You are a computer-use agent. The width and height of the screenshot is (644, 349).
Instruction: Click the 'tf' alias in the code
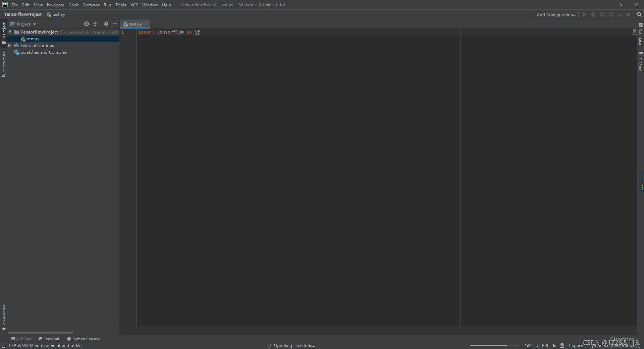(197, 32)
